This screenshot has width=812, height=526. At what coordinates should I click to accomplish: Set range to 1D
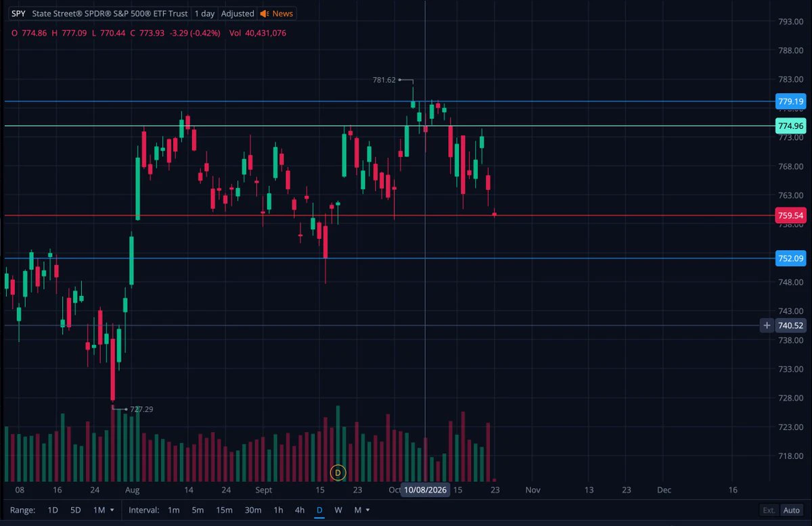coord(52,510)
